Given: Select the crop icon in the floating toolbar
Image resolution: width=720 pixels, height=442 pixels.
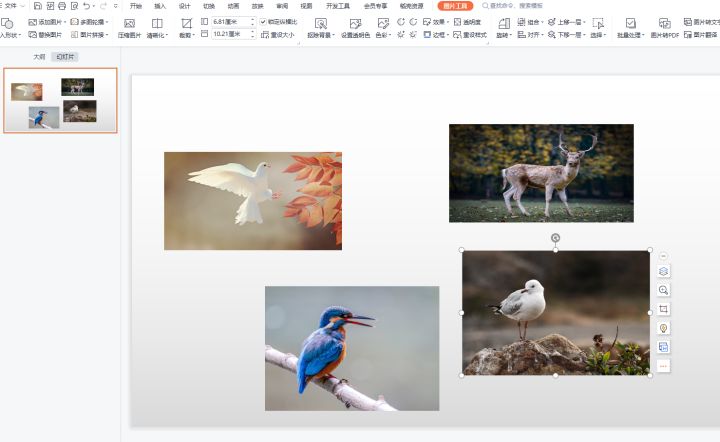Looking at the screenshot, I should click(663, 309).
